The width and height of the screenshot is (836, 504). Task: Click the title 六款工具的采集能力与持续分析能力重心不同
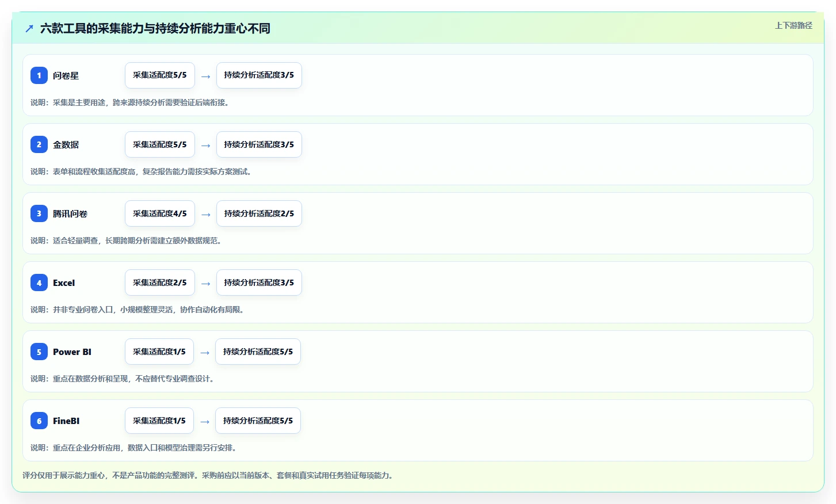(155, 28)
